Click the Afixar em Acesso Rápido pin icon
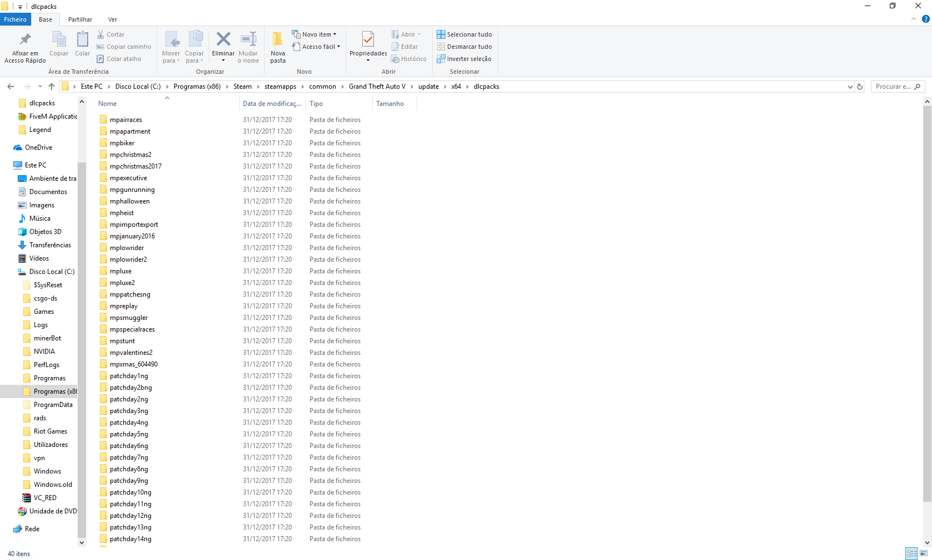The width and height of the screenshot is (932, 560). 25,39
